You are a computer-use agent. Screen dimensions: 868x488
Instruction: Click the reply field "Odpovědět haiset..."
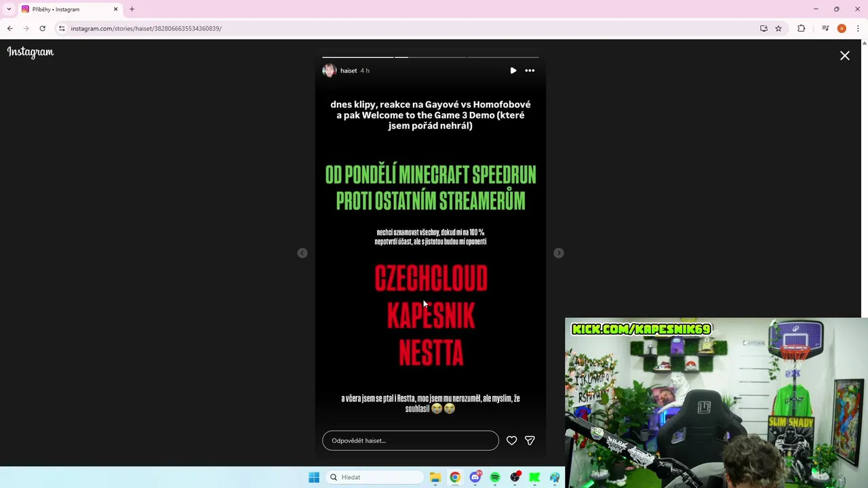pyautogui.click(x=410, y=441)
